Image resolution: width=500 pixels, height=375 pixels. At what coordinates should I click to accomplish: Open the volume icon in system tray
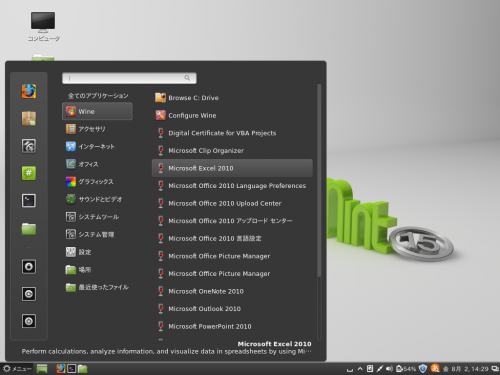click(389, 369)
